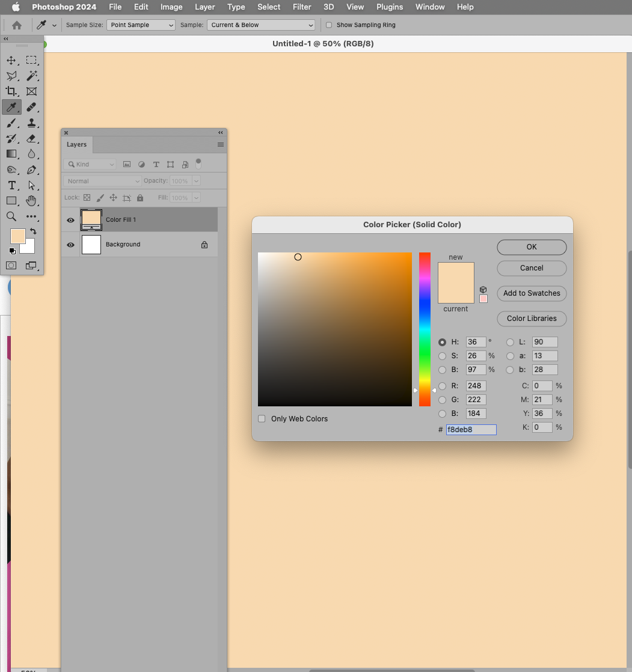Open the Layers panel menu
The image size is (632, 672).
tap(220, 144)
